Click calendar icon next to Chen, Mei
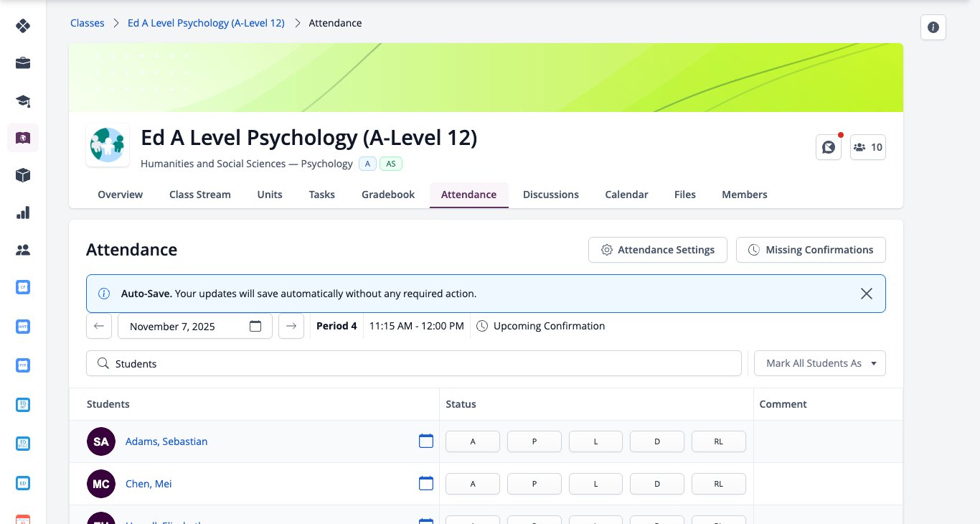 426,483
